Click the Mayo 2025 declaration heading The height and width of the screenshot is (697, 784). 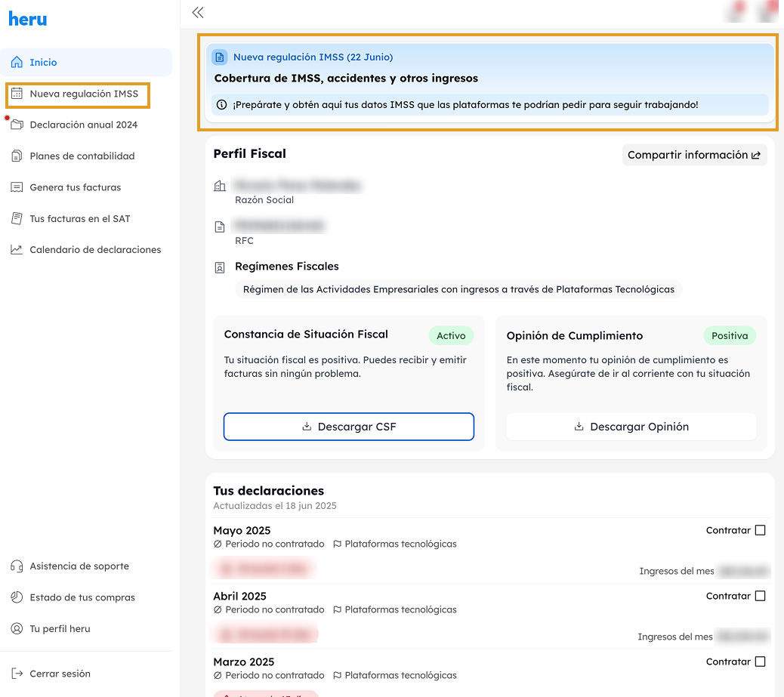tap(242, 531)
